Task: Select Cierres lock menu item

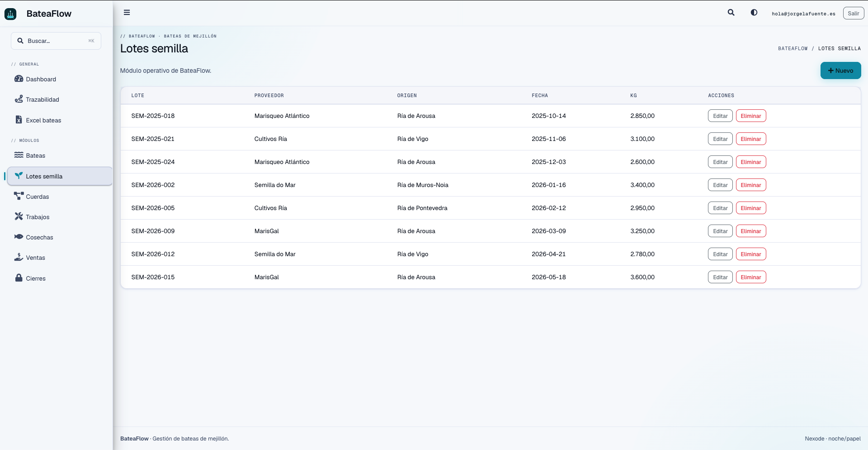Action: tap(60, 278)
